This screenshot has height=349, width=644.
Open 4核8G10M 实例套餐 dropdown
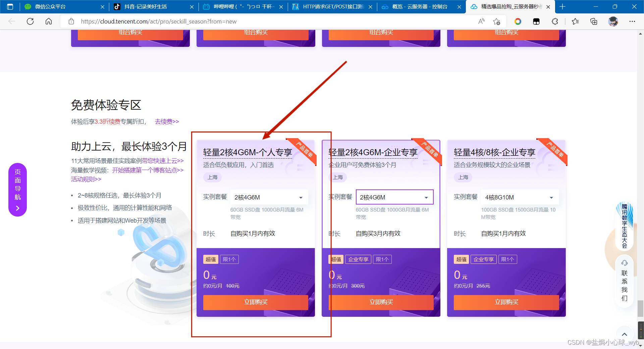520,197
